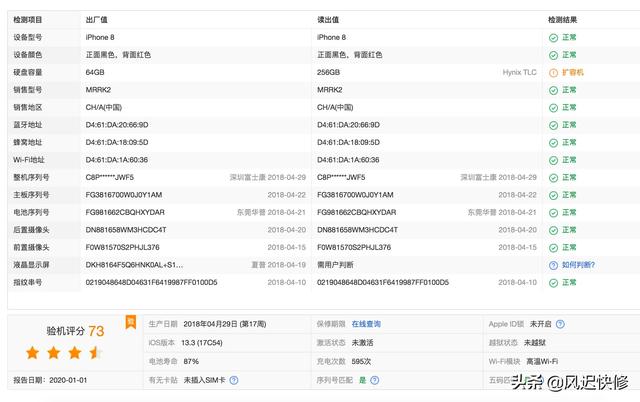The width and height of the screenshot is (640, 402).
Task: Open the 如何判断? link
Action: pyautogui.click(x=578, y=265)
